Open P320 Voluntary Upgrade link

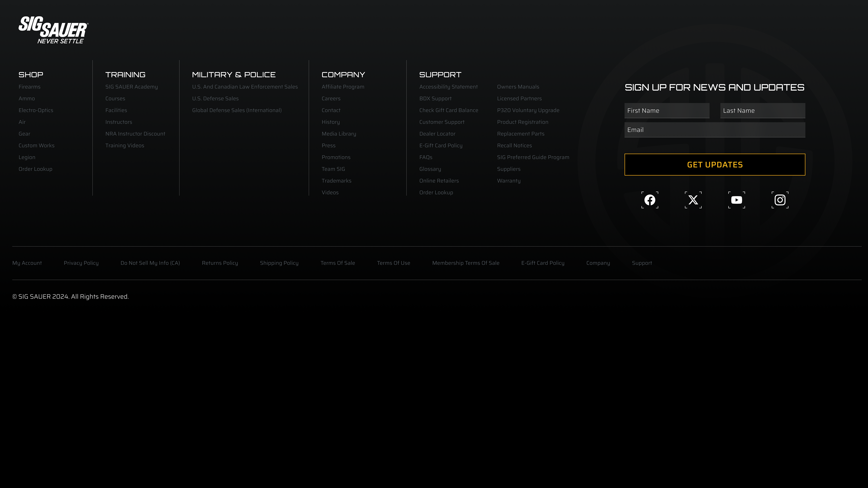tap(528, 110)
